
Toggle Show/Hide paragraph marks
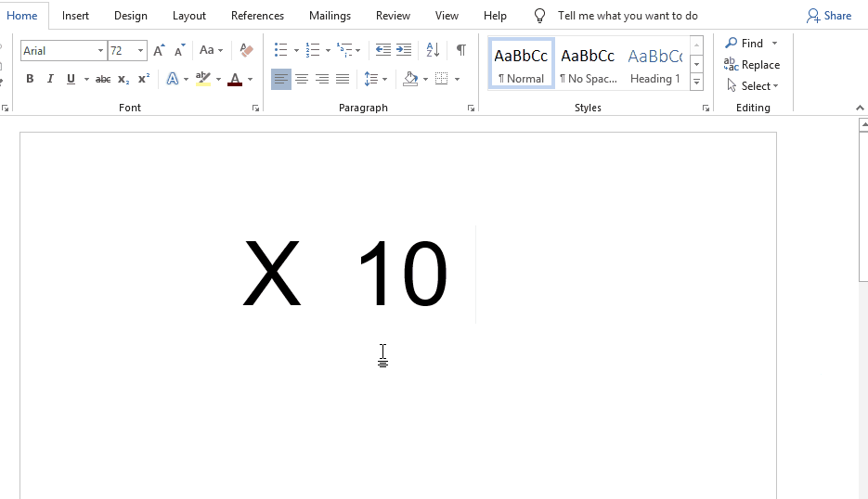tap(460, 50)
